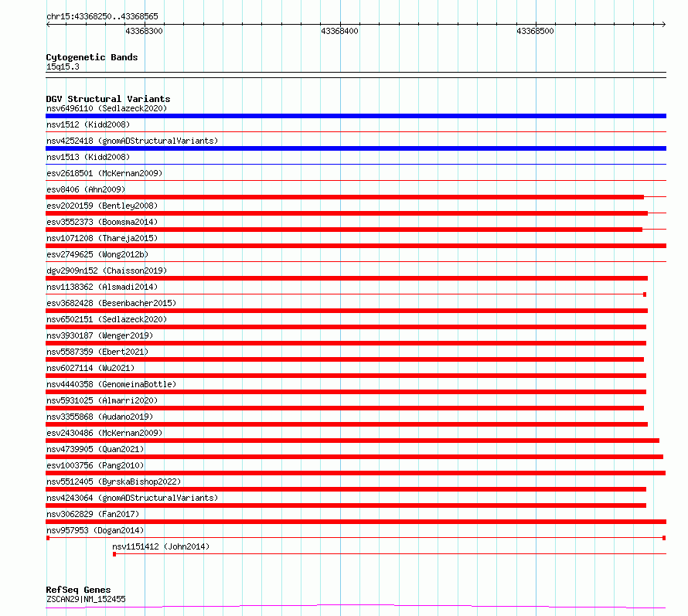The image size is (688, 616).
Task: Select the nsv1512 (Kidd2008) track label
Action: 88,124
